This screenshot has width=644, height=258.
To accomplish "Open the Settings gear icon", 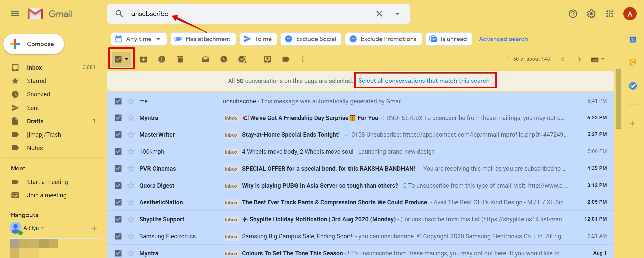I will (591, 14).
